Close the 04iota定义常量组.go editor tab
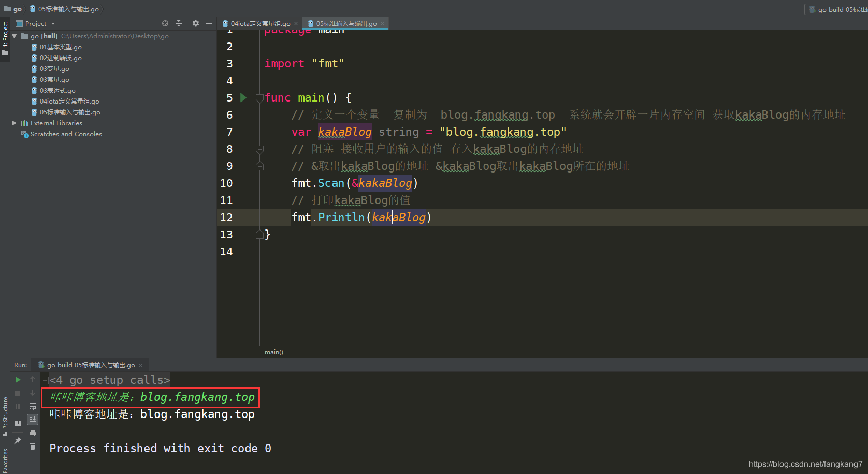The height and width of the screenshot is (474, 868). tap(296, 24)
